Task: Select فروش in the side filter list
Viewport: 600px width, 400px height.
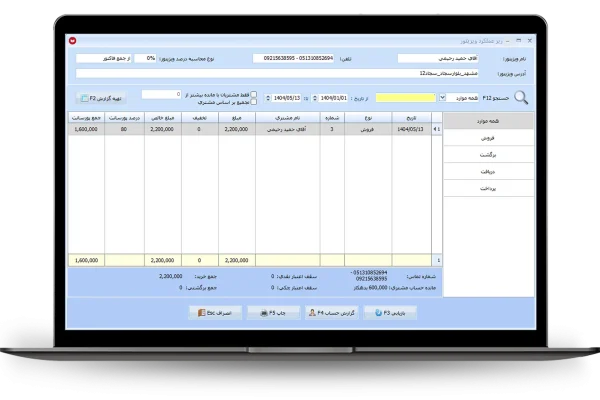Action: pos(488,138)
